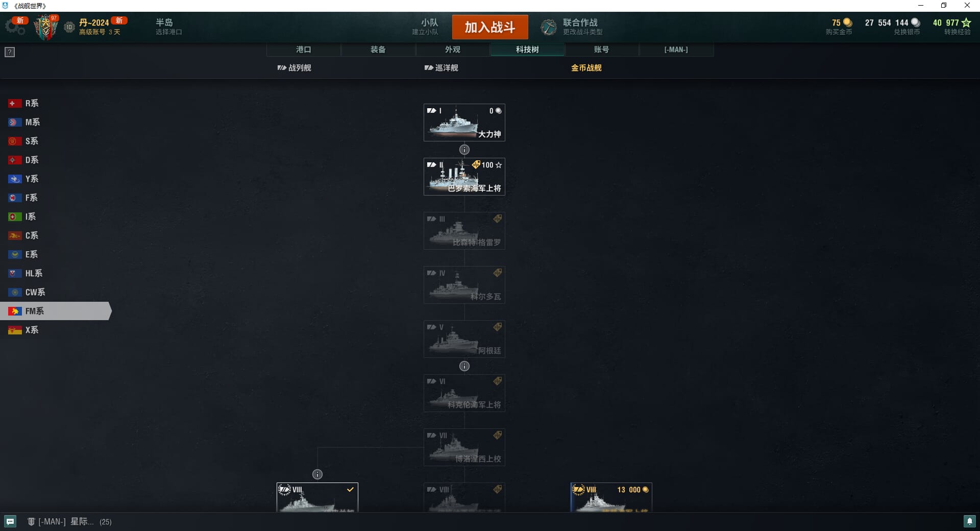This screenshot has height=531, width=980.
Task: Click the gold coin 购买金币 icon
Action: pyautogui.click(x=848, y=22)
